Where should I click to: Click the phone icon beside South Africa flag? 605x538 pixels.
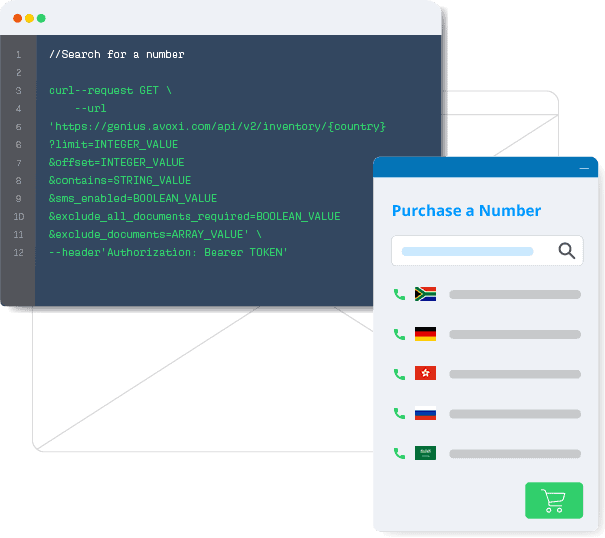(x=400, y=294)
